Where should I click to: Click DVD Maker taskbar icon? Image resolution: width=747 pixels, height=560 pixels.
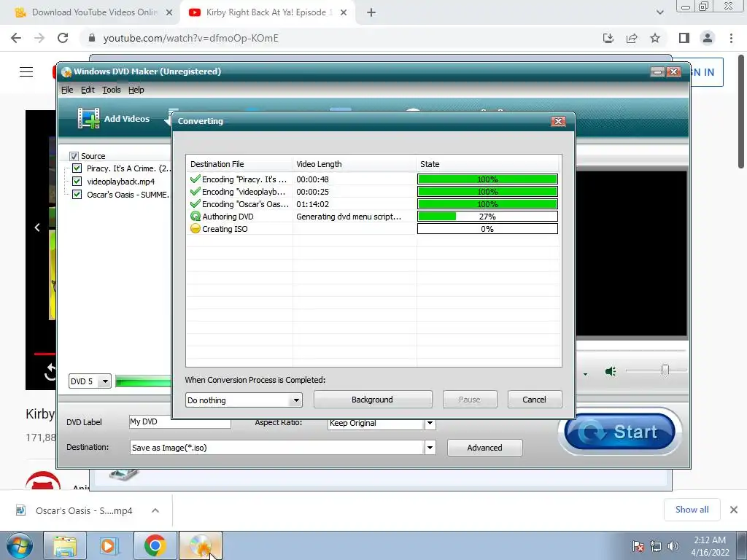pos(201,545)
